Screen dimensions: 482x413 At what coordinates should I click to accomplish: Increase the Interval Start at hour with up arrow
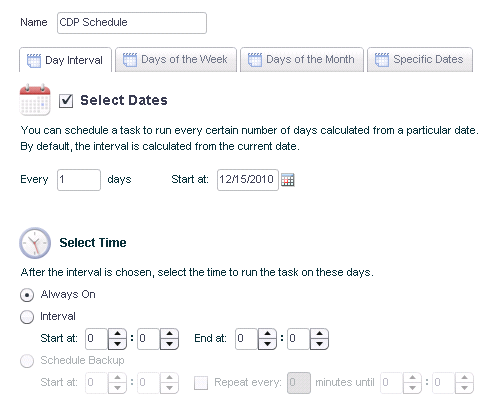pos(117,334)
